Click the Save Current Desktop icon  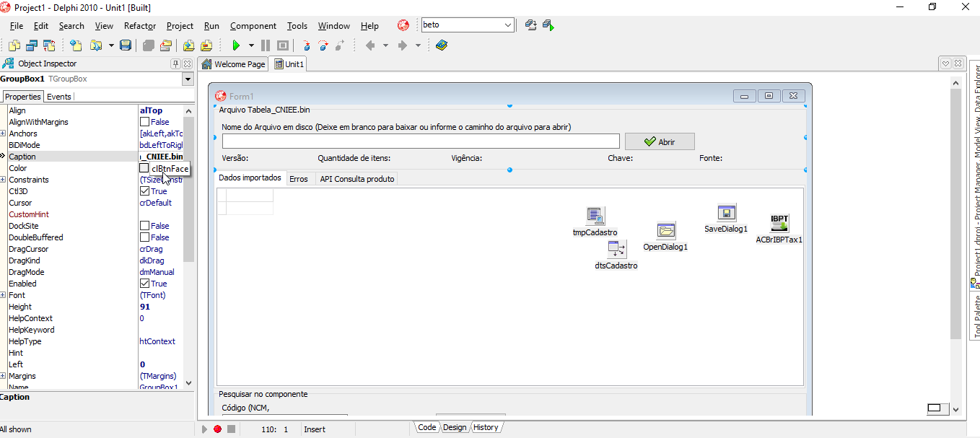531,25
